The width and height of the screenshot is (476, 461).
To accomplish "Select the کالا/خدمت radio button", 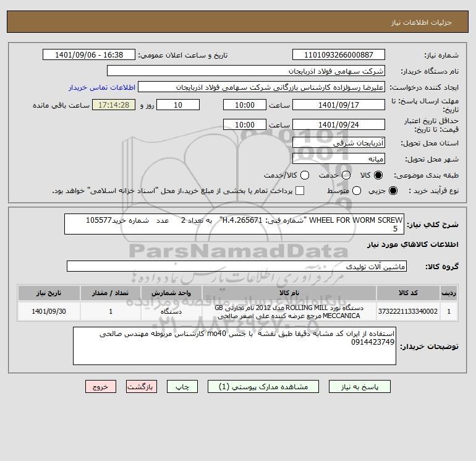I will click(305, 175).
